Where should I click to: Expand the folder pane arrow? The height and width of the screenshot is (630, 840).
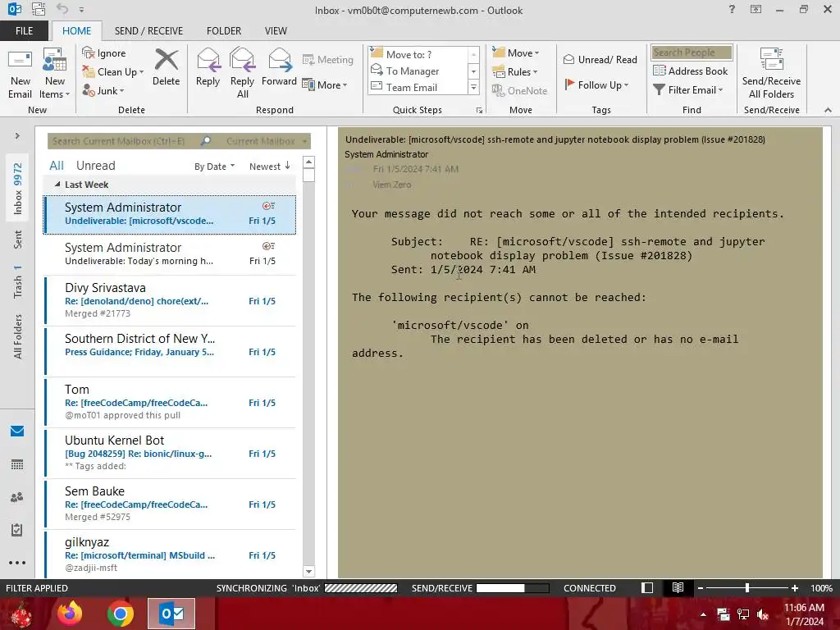pos(17,135)
